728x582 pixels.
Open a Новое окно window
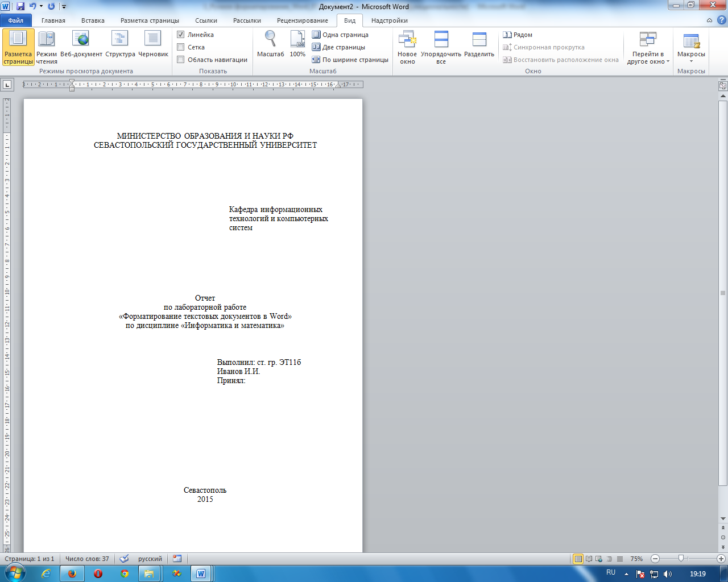(407, 47)
